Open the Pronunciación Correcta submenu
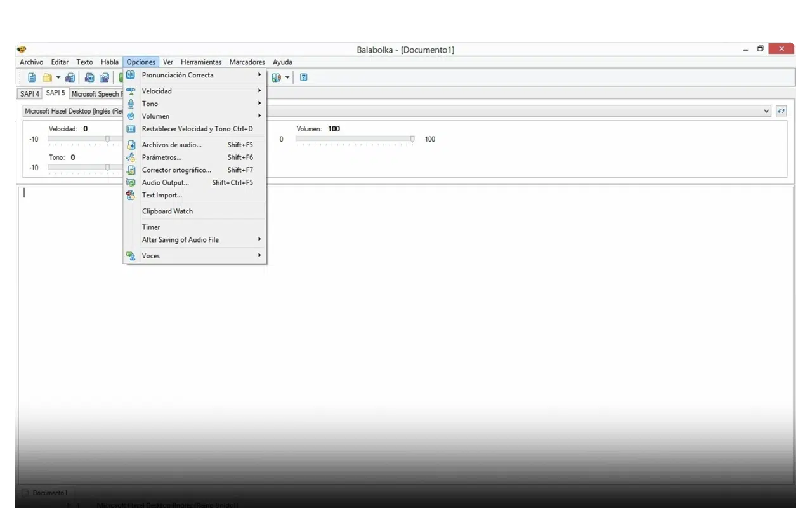Screen dimensions: 812x508 195,75
